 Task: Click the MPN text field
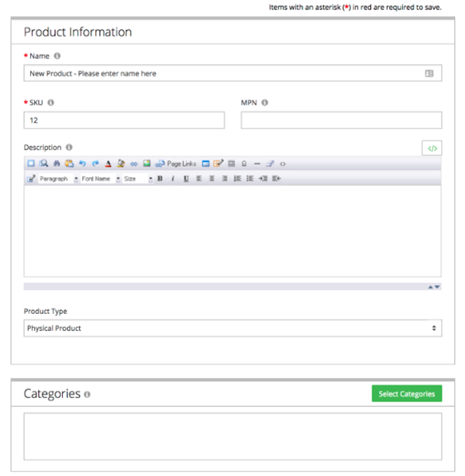tap(341, 120)
